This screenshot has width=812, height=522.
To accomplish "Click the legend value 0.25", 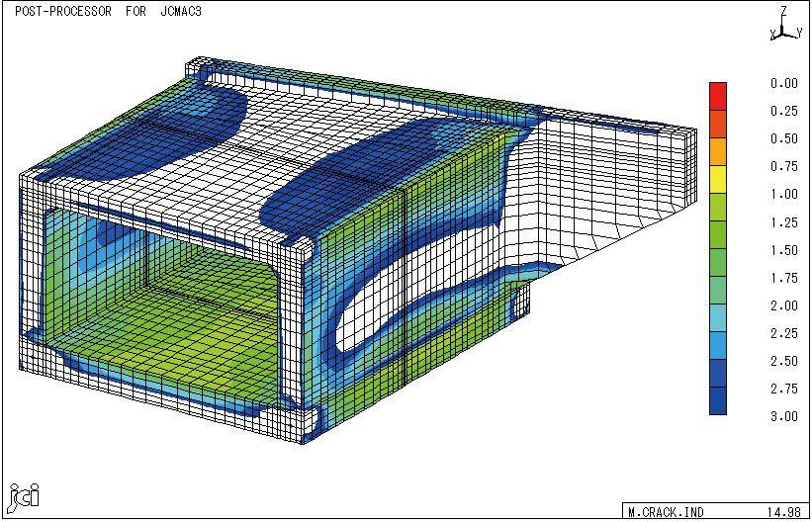I will tap(783, 112).
